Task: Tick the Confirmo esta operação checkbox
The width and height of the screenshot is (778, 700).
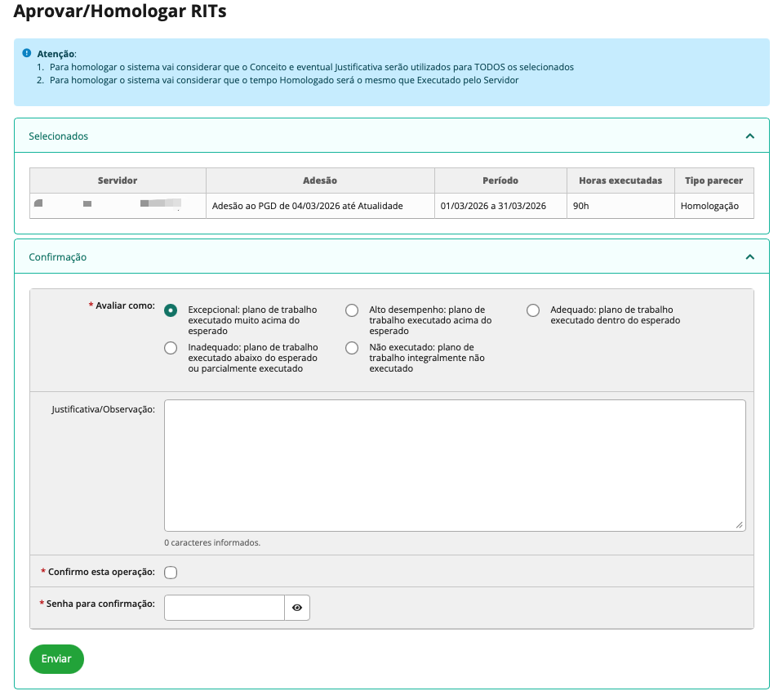Action: 171,573
